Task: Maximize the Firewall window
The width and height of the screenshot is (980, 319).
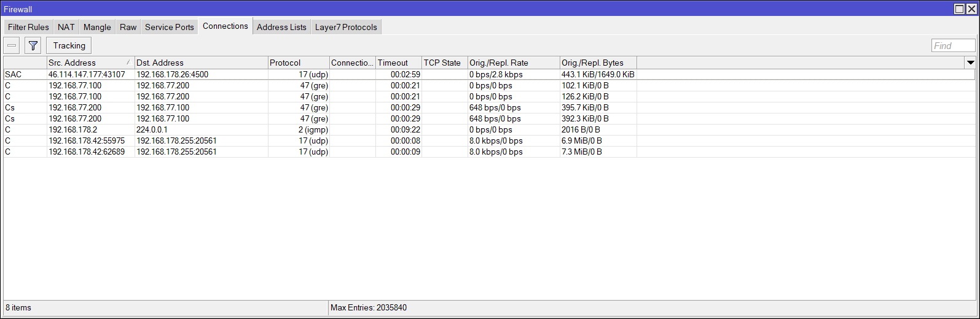Action: tap(959, 9)
